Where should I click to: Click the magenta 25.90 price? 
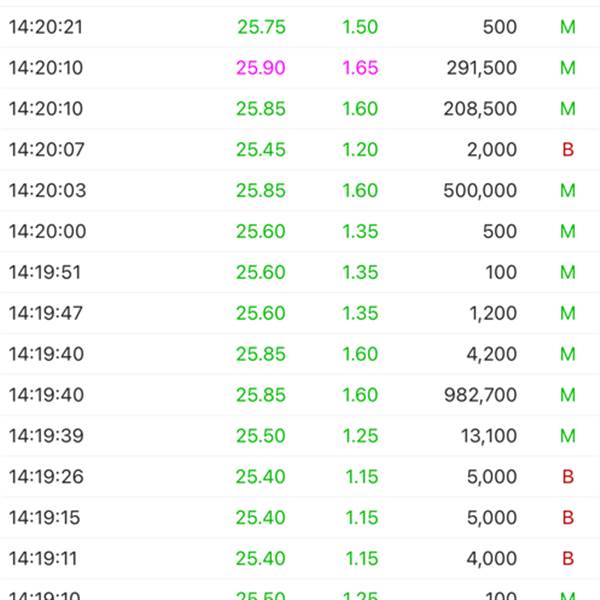261,68
